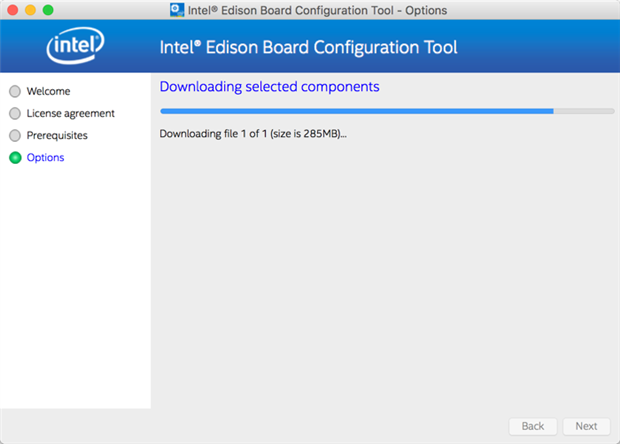
Task: Click the Prerequisites step indicator circle
Action: (x=15, y=135)
